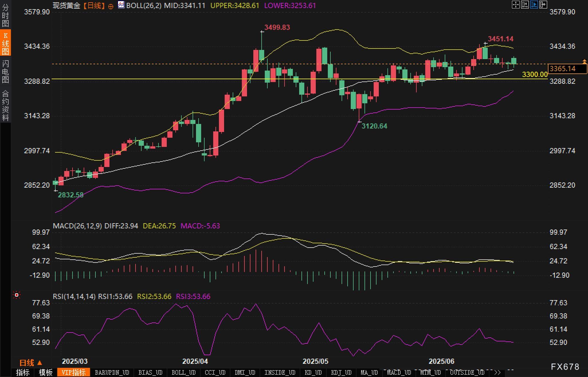Image resolution: width=588 pixels, height=377 pixels.
Task: Expand more indicators with >> arrow
Action: [x=497, y=372]
